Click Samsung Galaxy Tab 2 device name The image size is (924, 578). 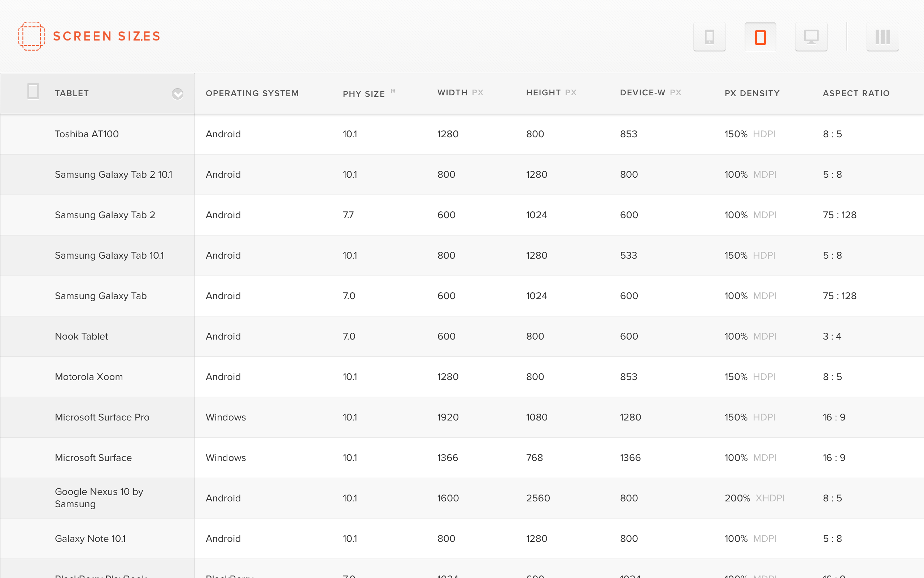point(105,215)
